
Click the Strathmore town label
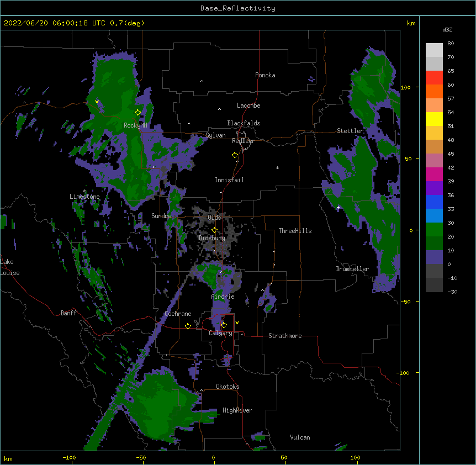pyautogui.click(x=285, y=336)
